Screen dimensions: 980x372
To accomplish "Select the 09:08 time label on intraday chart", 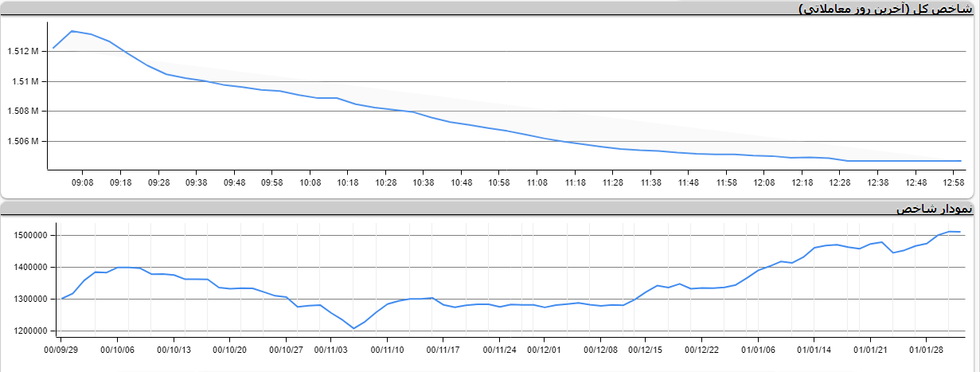I will tap(83, 182).
